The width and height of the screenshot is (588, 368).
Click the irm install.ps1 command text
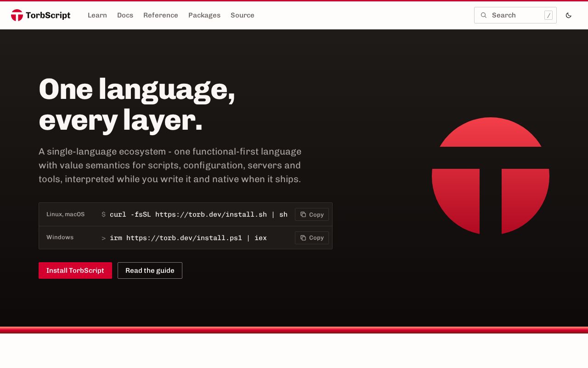tap(188, 238)
